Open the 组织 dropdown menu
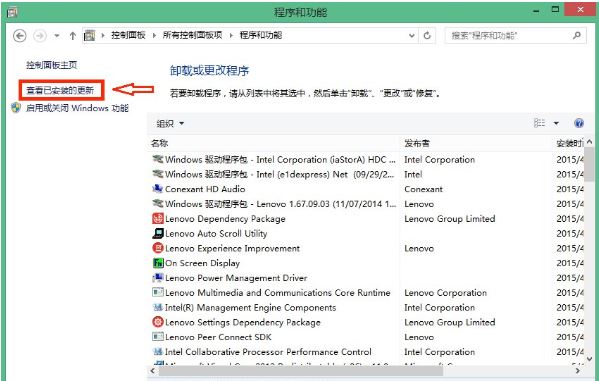 (x=170, y=123)
